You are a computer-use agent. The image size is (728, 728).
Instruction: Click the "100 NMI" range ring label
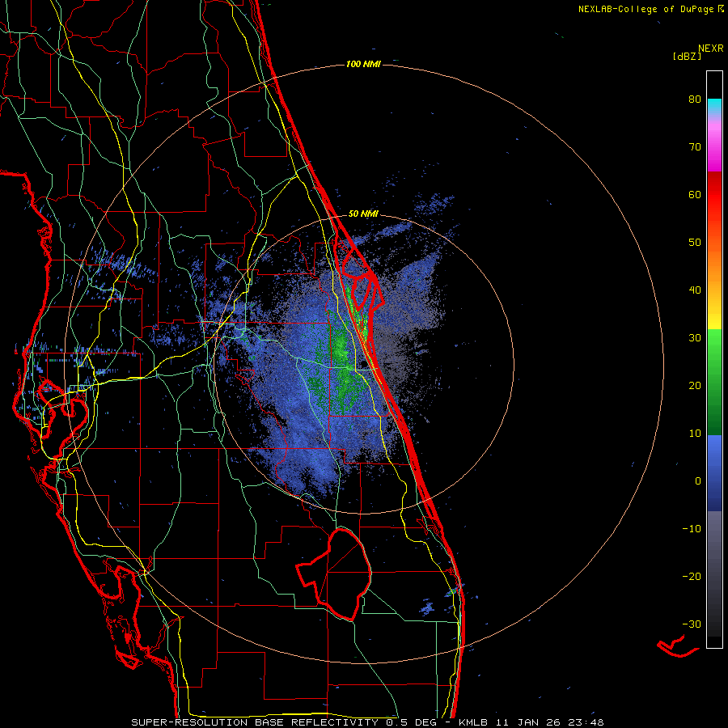point(363,64)
